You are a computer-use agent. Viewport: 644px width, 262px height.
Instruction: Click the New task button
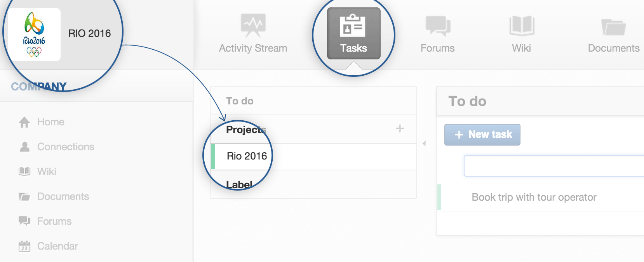tap(482, 135)
